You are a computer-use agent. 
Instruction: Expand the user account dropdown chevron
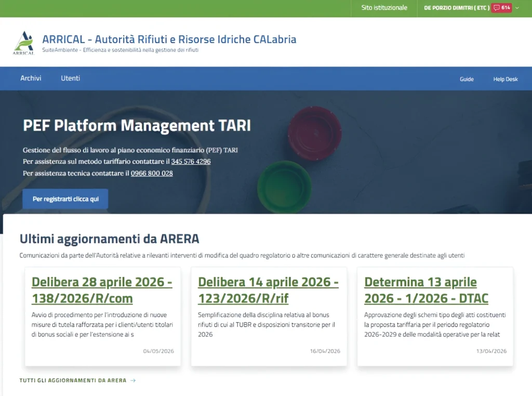coord(517,8)
